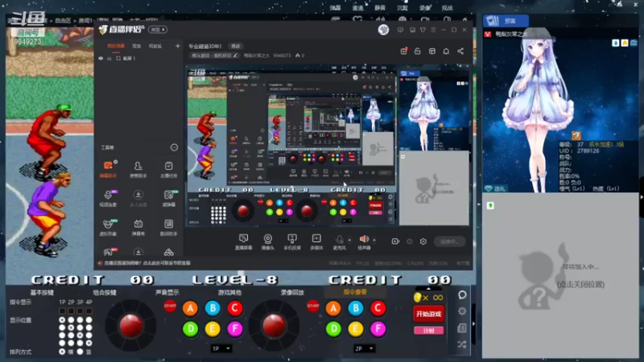Expand the up-arrow tab above the coin counter
Image resolution: width=644 pixels, height=362 pixels.
point(428,288)
